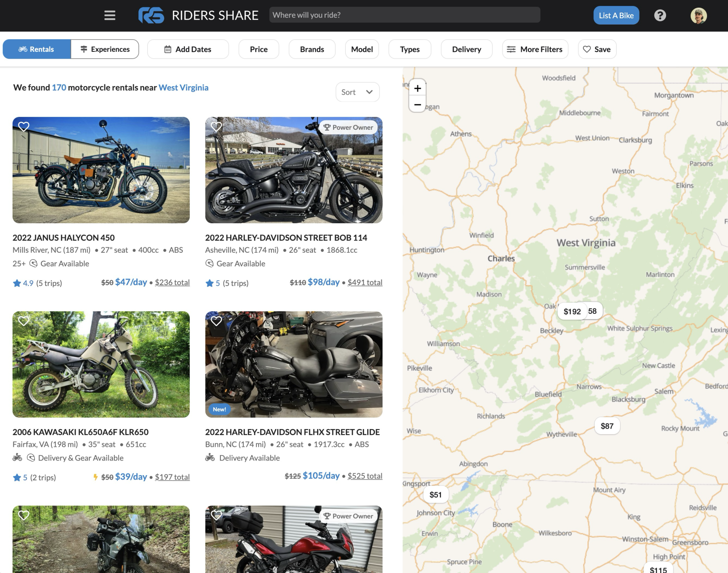Open the Add Dates picker
The height and width of the screenshot is (573, 728).
(188, 49)
